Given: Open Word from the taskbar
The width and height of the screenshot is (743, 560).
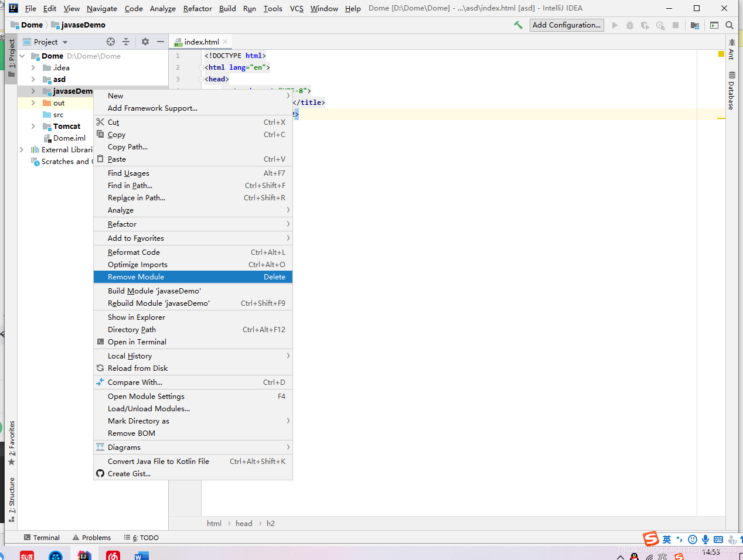Looking at the screenshot, I should (x=141, y=555).
